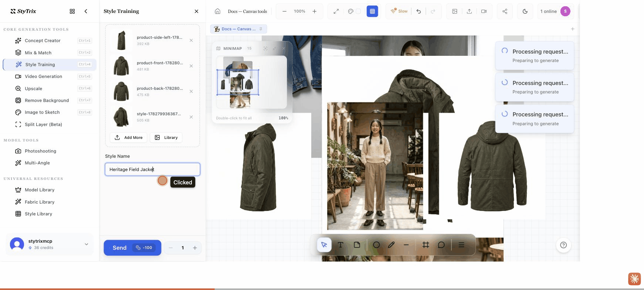The height and width of the screenshot is (290, 644).
Task: Remove product-side-left image from list
Action: coord(191,40)
